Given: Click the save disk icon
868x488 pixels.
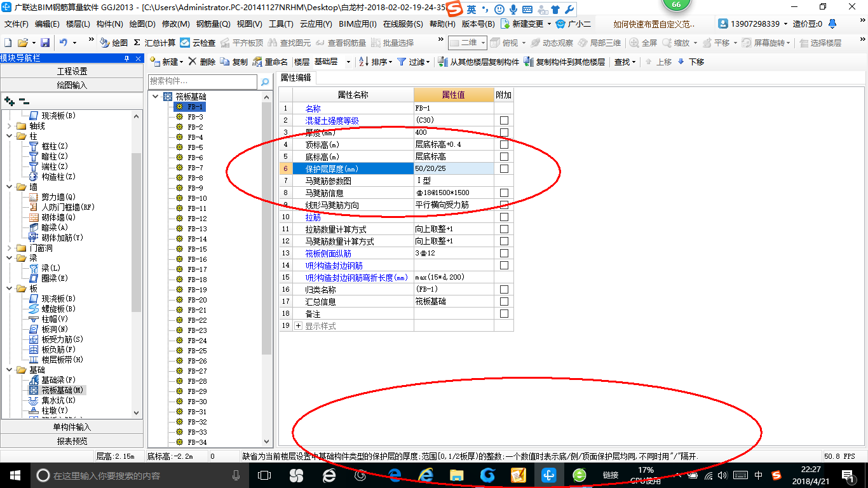Looking at the screenshot, I should point(45,43).
